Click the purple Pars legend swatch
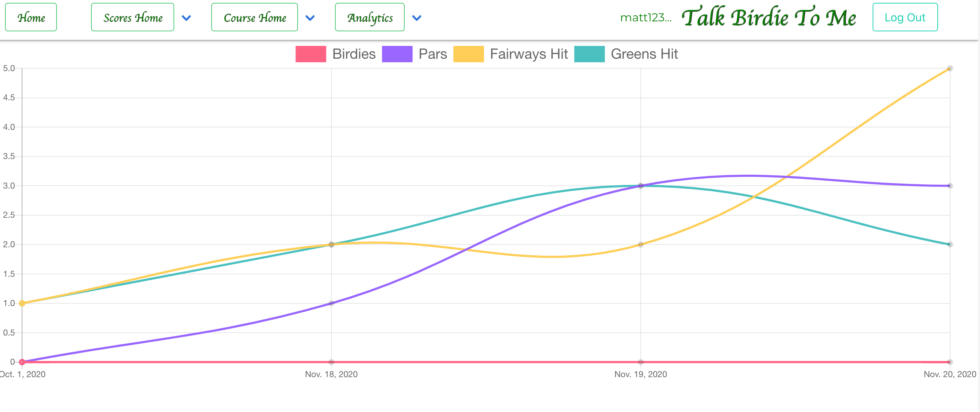This screenshot has width=980, height=412. [398, 54]
